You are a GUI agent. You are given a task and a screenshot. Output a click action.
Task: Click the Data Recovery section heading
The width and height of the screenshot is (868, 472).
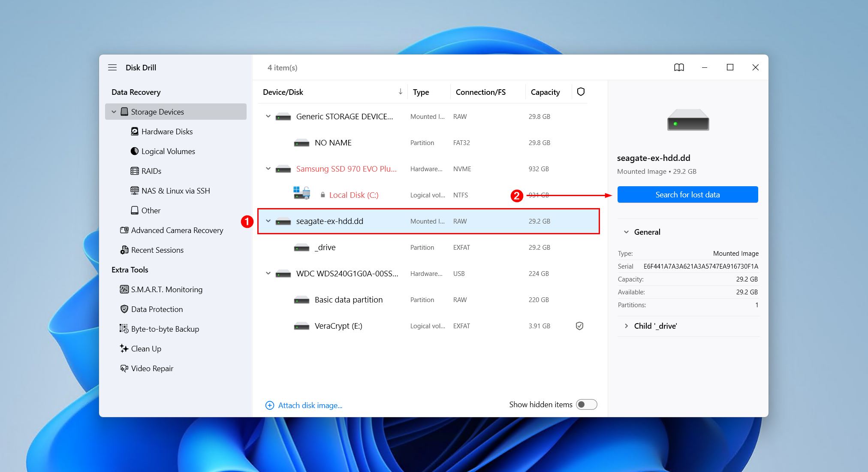136,92
